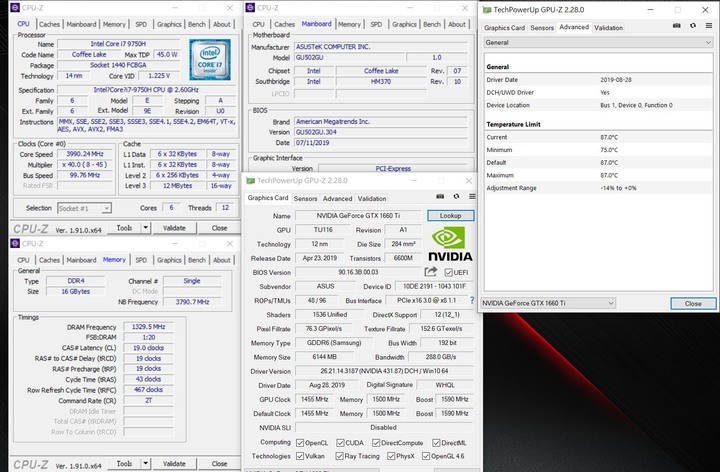Switch to Sensors tab in GPU-Z Advanced window

[x=542, y=28]
